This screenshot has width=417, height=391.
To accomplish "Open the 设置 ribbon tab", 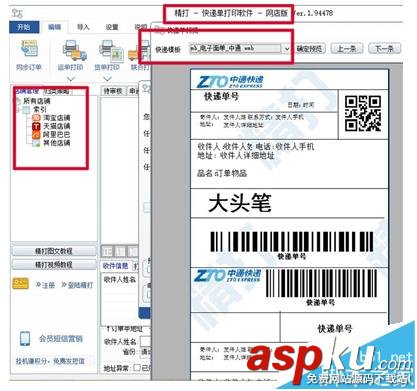I will [x=112, y=27].
